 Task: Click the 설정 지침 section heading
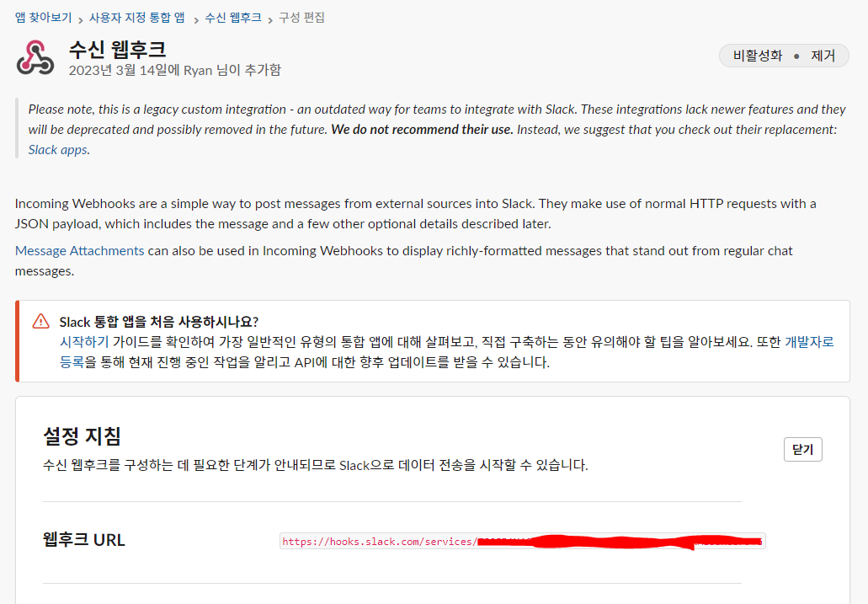pos(82,436)
